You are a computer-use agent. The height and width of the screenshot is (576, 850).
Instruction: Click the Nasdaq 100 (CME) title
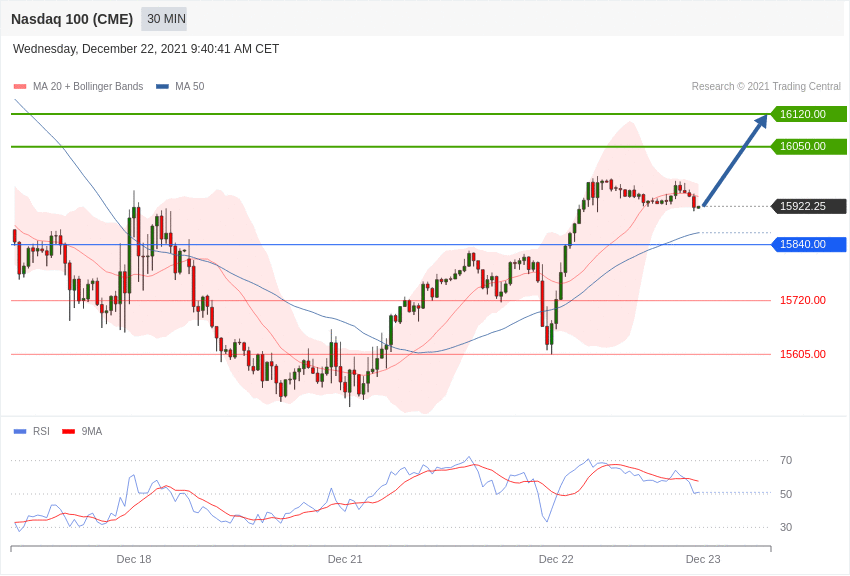[72, 19]
